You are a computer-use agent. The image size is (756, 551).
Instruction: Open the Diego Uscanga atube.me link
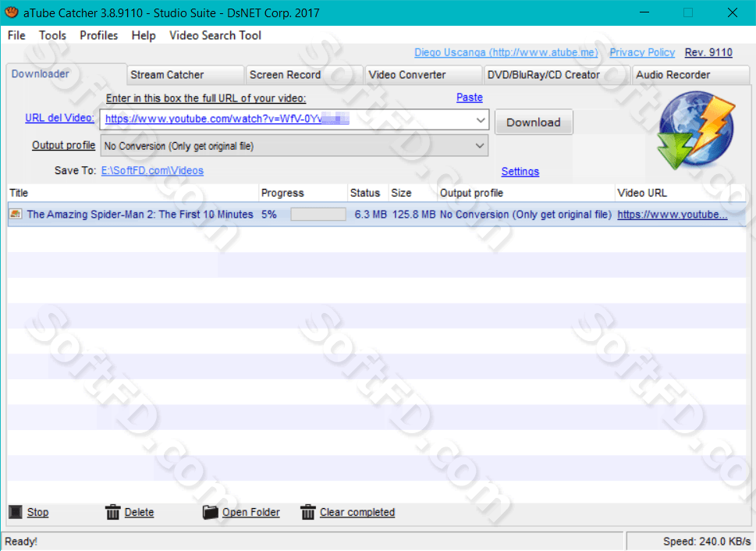coord(506,52)
